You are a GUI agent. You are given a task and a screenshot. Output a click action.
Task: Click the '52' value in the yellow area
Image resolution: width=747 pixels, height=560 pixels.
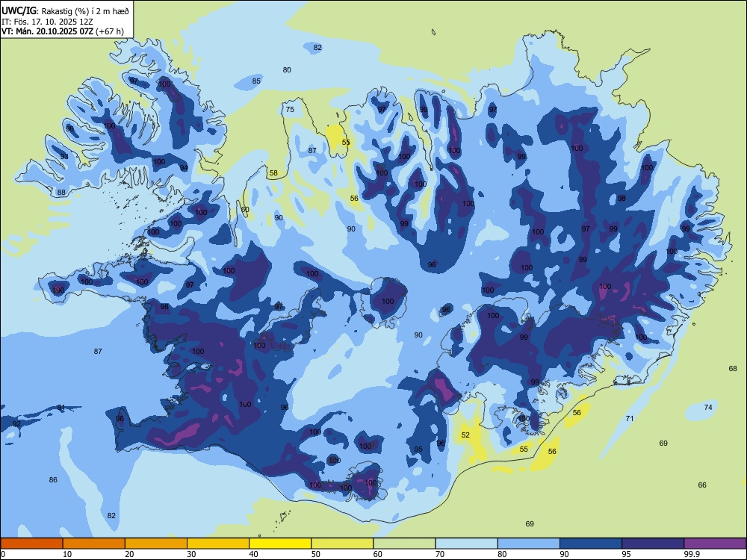(x=465, y=435)
